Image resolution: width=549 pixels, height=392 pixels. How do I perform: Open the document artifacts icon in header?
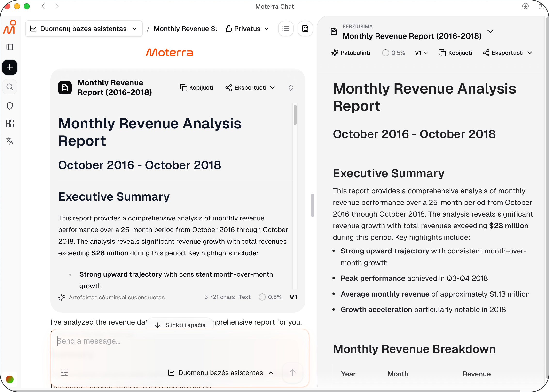pyautogui.click(x=305, y=29)
